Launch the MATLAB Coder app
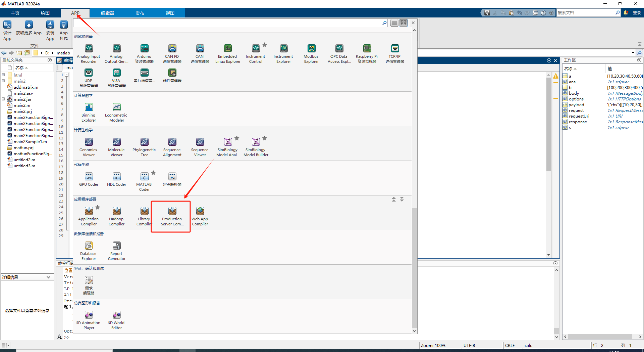Viewport: 644px width, 352px height. coord(144,182)
